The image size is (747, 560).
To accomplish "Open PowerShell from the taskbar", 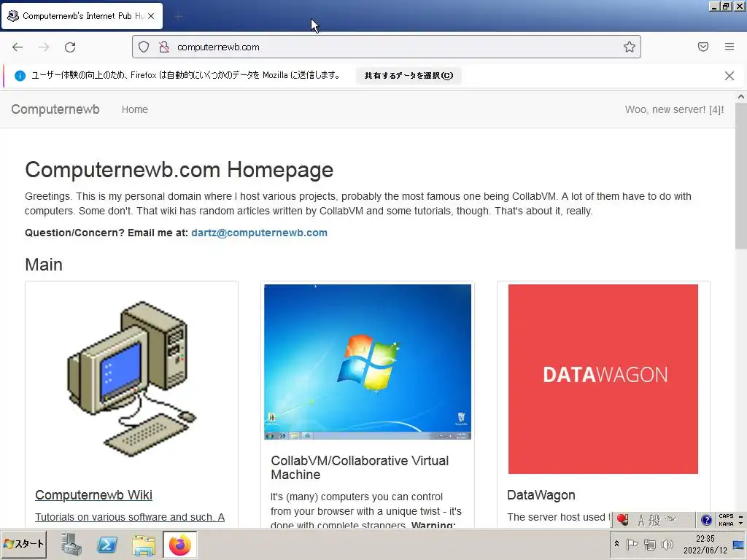I will [x=107, y=544].
